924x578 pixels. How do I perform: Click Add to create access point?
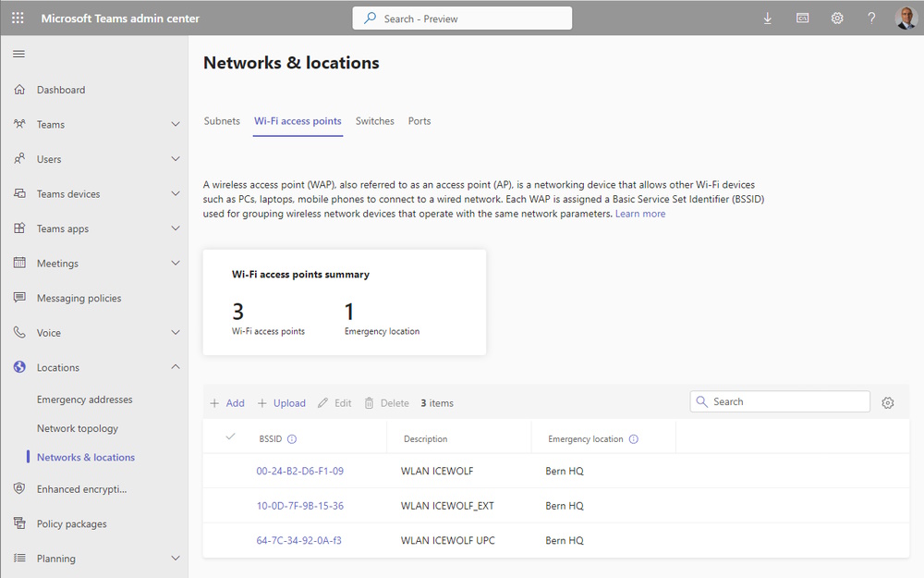point(227,403)
